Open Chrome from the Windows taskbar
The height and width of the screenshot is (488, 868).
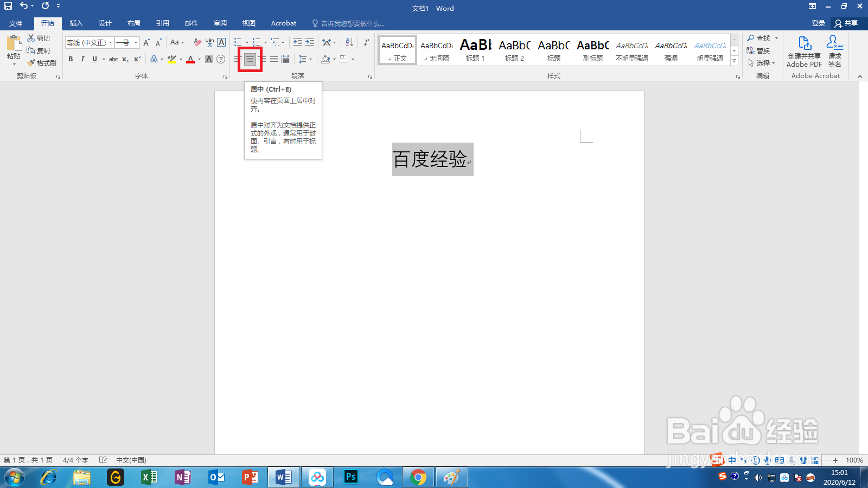point(418,477)
